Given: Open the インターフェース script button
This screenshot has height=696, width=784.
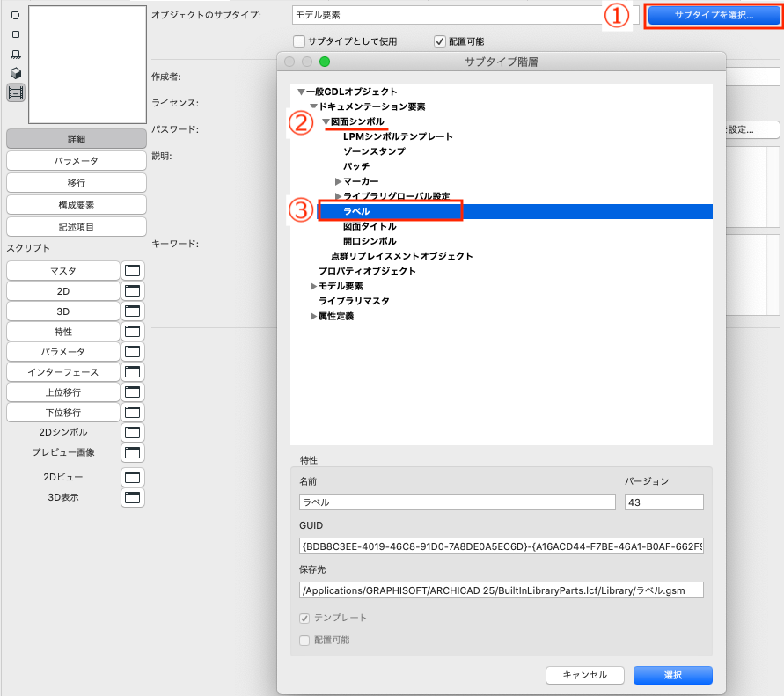Looking at the screenshot, I should click(63, 372).
